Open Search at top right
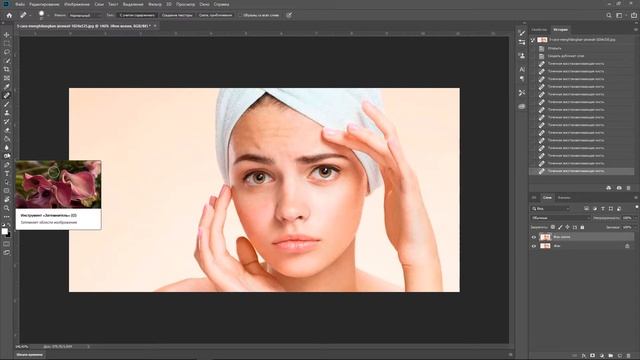640x360 pixels. pos(609,15)
